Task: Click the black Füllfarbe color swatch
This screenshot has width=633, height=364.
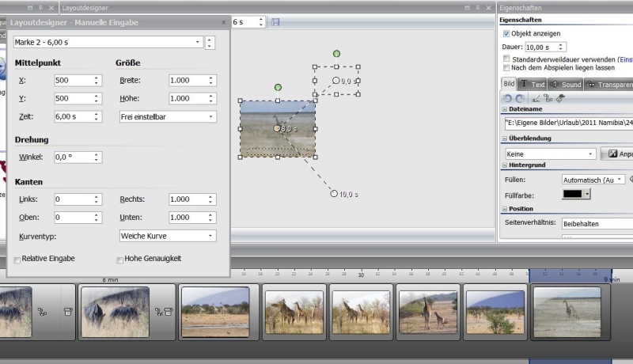Action: pos(572,193)
